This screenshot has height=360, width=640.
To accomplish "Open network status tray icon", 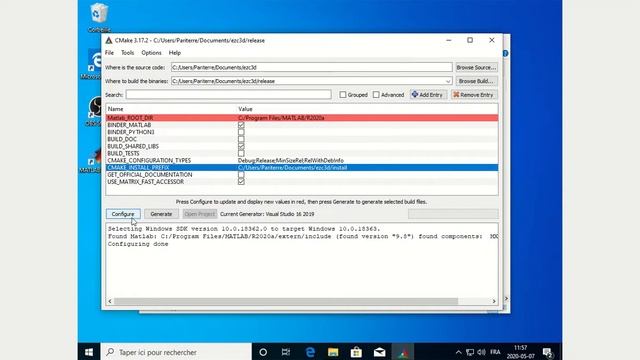I will coord(470,352).
